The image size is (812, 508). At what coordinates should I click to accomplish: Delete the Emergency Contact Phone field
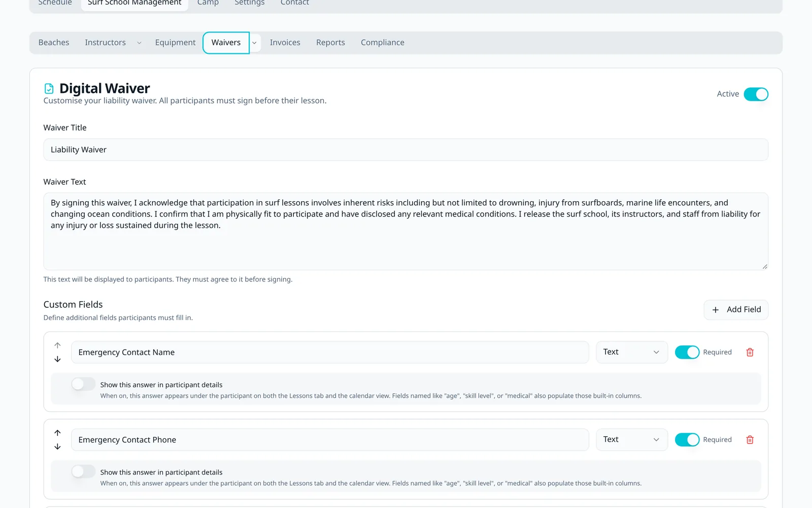[x=750, y=439]
